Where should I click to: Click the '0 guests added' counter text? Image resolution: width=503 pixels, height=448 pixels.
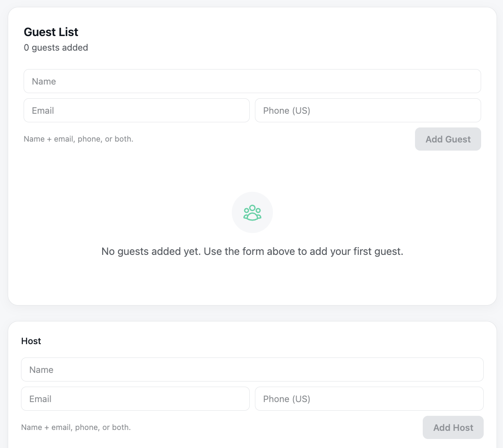click(x=56, y=48)
